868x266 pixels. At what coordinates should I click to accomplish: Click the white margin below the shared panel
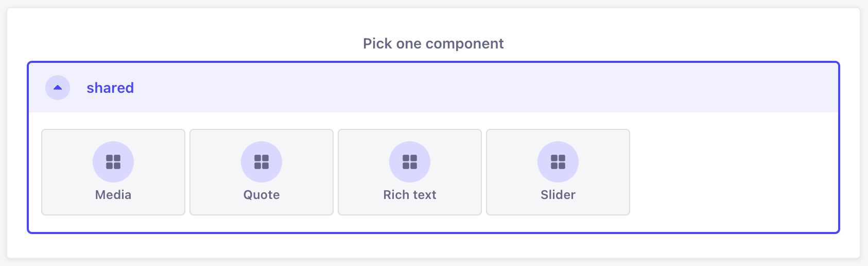pyautogui.click(x=433, y=245)
